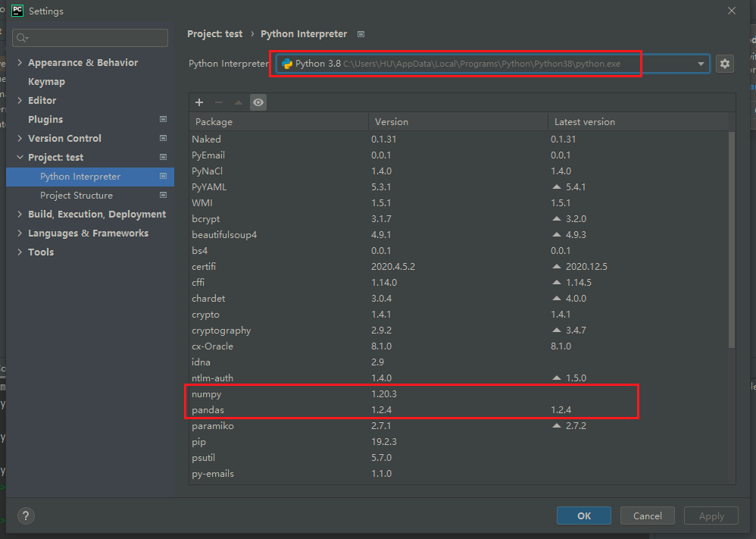Click cryptography latest version 3.4.7
This screenshot has height=539, width=756.
point(576,330)
